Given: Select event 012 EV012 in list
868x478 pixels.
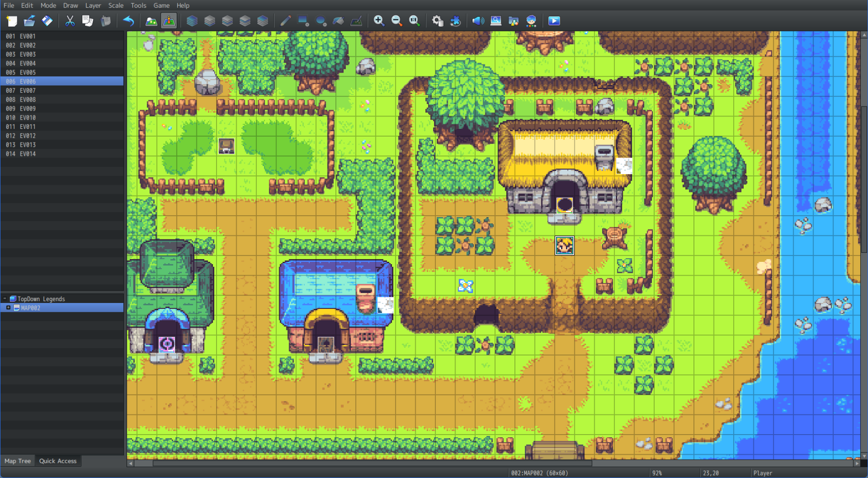Looking at the screenshot, I should (x=62, y=136).
